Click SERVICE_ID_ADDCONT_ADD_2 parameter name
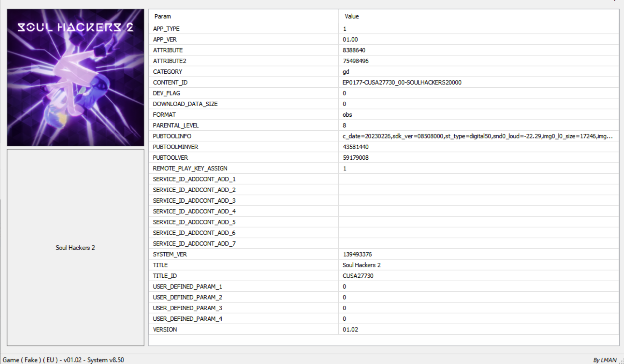The height and width of the screenshot is (364, 624). [x=194, y=190]
